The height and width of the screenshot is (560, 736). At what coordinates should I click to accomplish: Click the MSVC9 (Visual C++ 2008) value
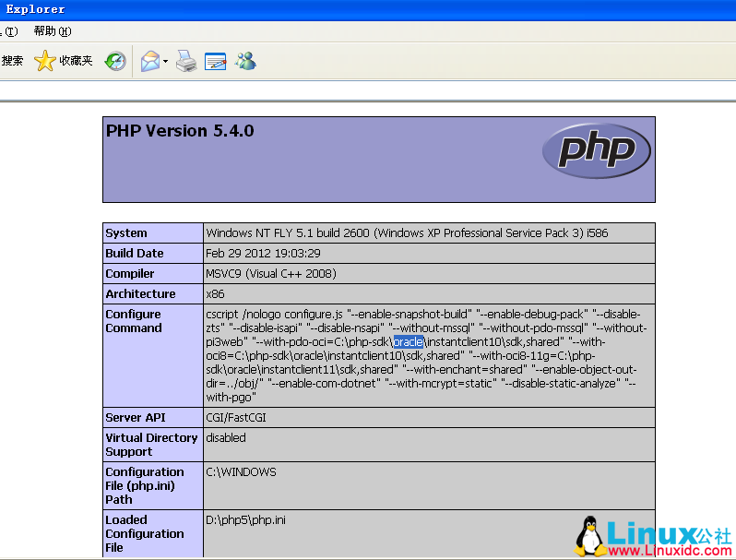pos(271,274)
